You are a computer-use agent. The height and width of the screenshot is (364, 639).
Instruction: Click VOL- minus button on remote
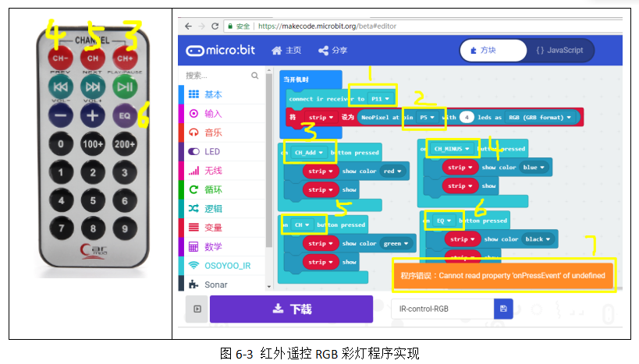tap(61, 115)
